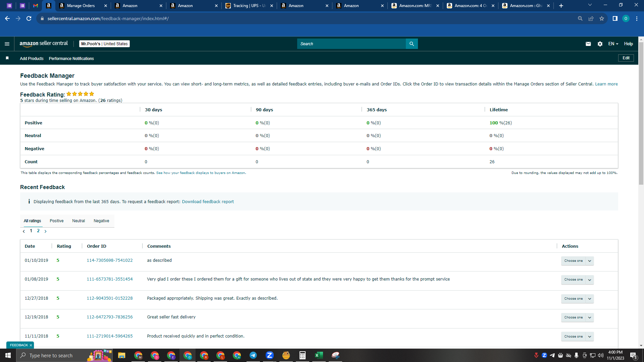Switch to the Negative ratings tab
Viewport: 644px width, 362px height.
[101, 221]
